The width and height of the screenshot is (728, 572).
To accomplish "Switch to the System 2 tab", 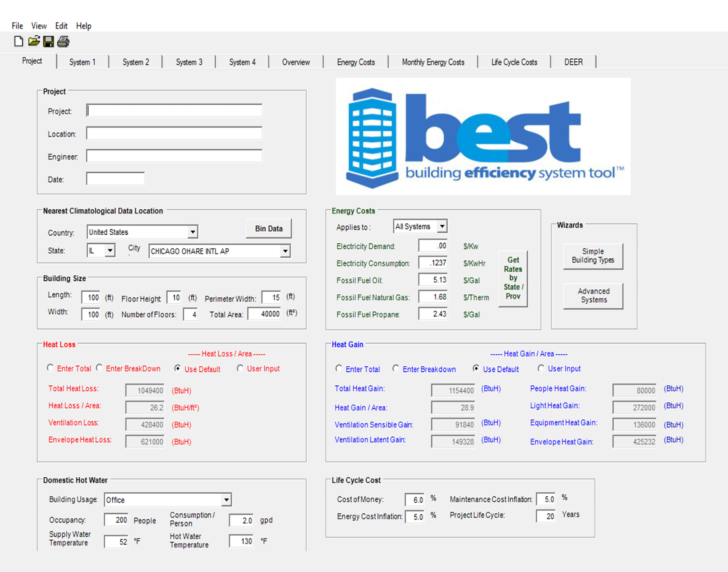I will (136, 62).
